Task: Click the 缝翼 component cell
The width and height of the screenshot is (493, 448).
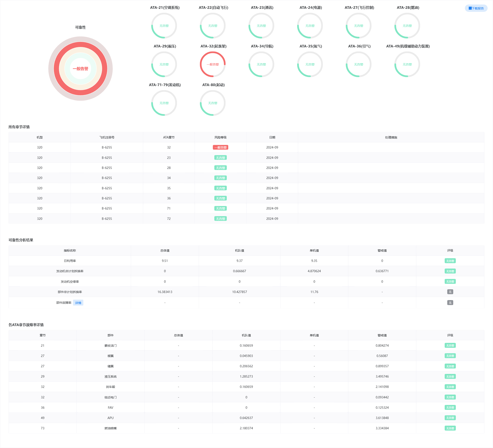Action: pos(111,366)
